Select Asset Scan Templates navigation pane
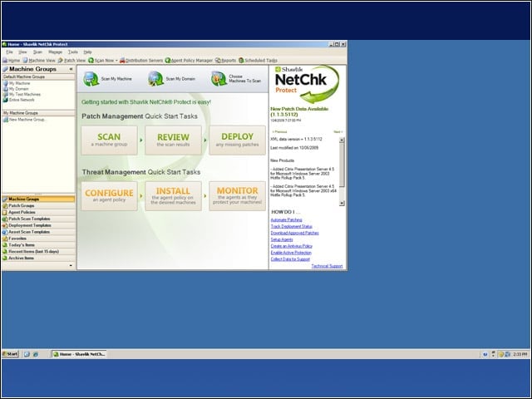The image size is (532, 399). [38, 232]
